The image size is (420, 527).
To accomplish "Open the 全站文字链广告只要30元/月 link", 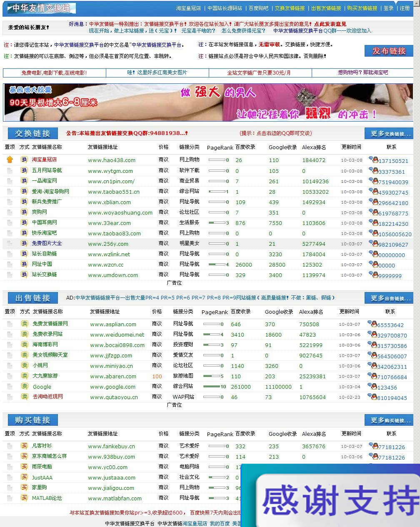I will [x=259, y=72].
